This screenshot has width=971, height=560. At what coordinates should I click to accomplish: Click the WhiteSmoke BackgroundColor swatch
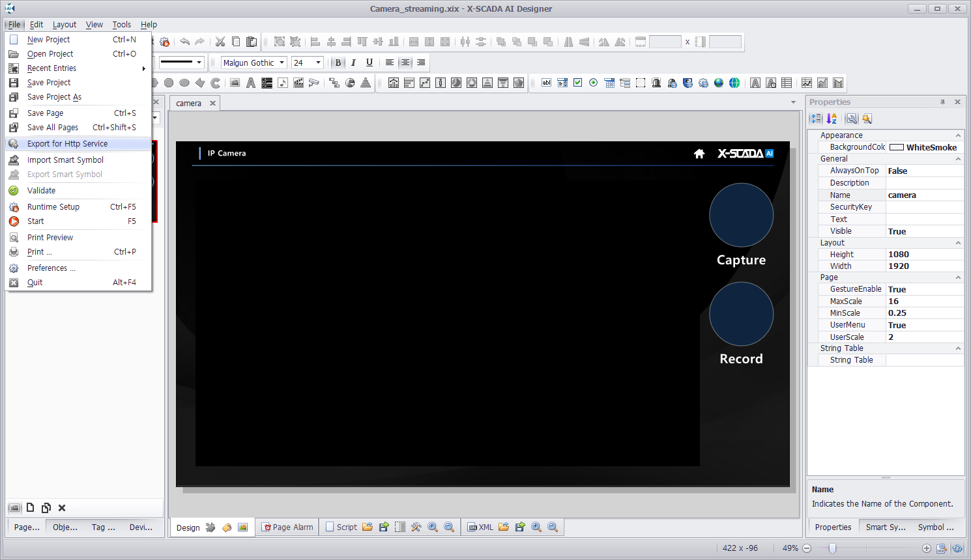[897, 147]
